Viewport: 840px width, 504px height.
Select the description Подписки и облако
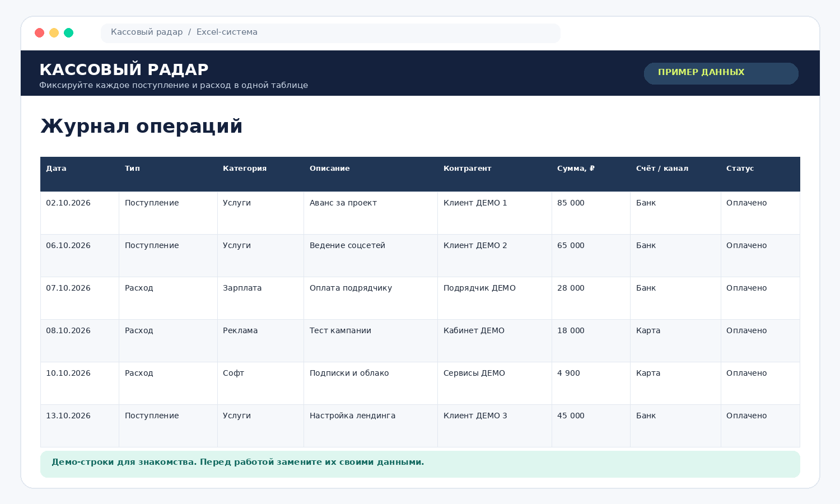pyautogui.click(x=371, y=383)
